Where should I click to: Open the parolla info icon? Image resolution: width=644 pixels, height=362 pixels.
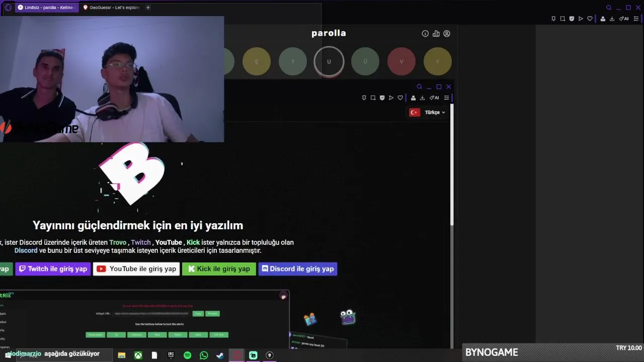click(x=425, y=34)
